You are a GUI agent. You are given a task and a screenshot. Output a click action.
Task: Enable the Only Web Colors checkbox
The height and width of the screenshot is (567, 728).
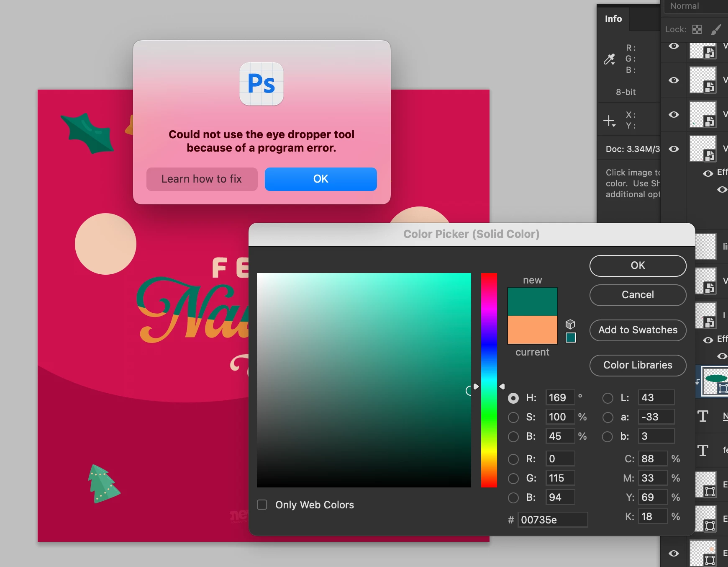coord(262,505)
